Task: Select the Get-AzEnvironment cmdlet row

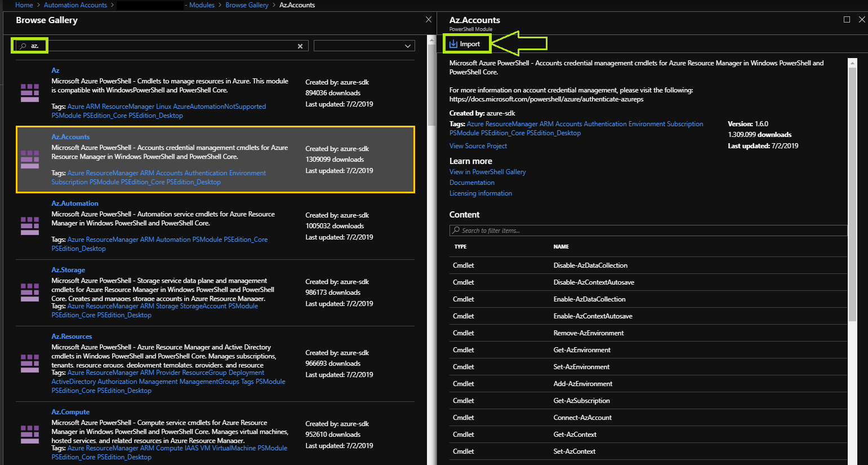Action: 648,350
